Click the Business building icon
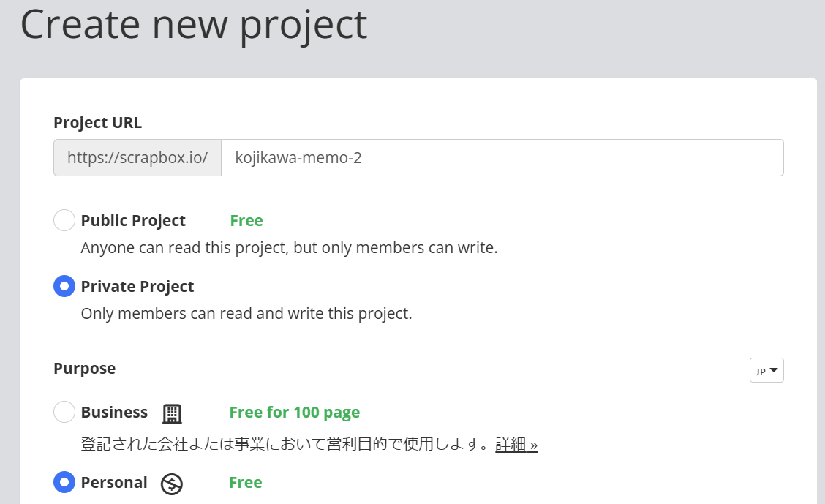This screenshot has width=825, height=504. [x=172, y=413]
